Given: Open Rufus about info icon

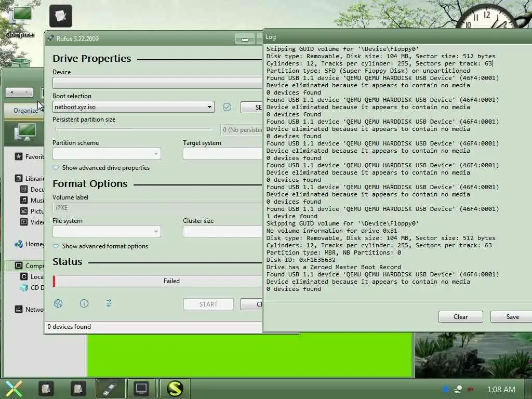Looking at the screenshot, I should point(84,303).
